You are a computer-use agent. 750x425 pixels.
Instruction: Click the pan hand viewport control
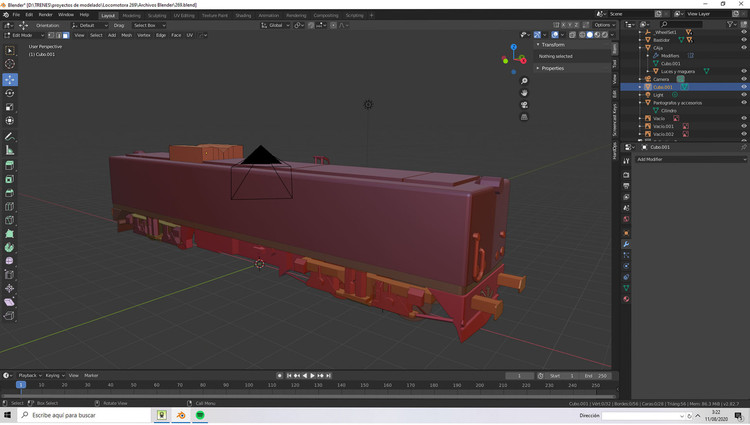pyautogui.click(x=524, y=93)
